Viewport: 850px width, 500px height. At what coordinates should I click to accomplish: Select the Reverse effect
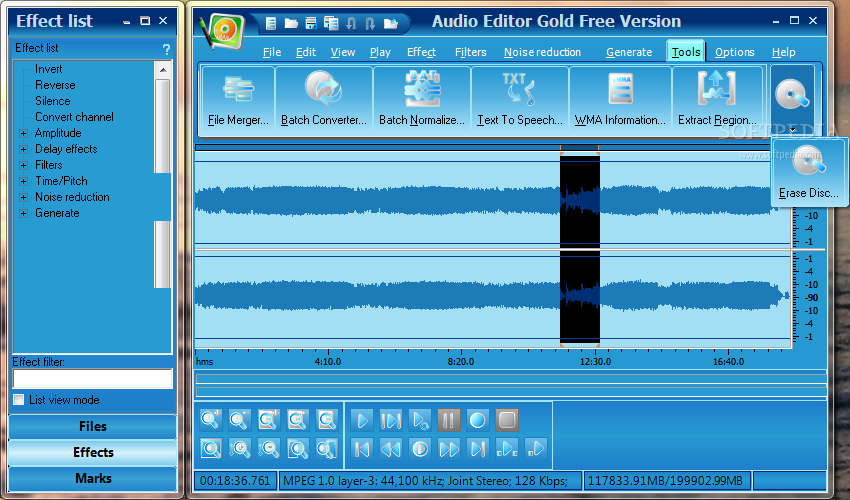(x=55, y=85)
